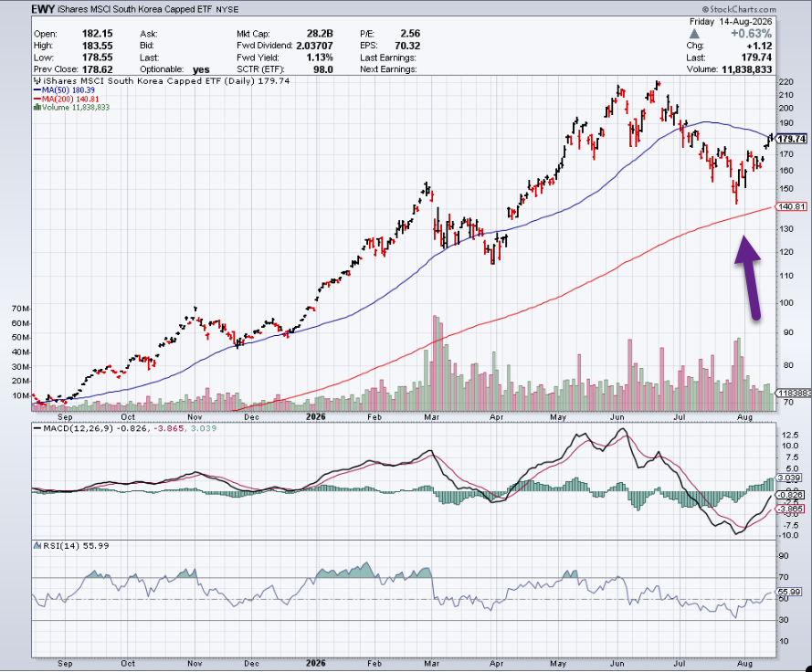Click the Fwd Dividend value 2.03707
Viewport: 812px width, 672px height.
314,46
